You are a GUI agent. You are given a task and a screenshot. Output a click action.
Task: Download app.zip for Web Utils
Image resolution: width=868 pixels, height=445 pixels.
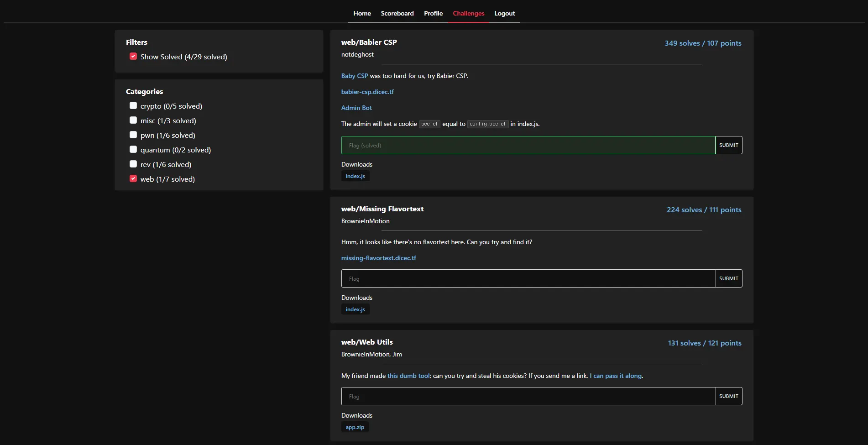355,427
